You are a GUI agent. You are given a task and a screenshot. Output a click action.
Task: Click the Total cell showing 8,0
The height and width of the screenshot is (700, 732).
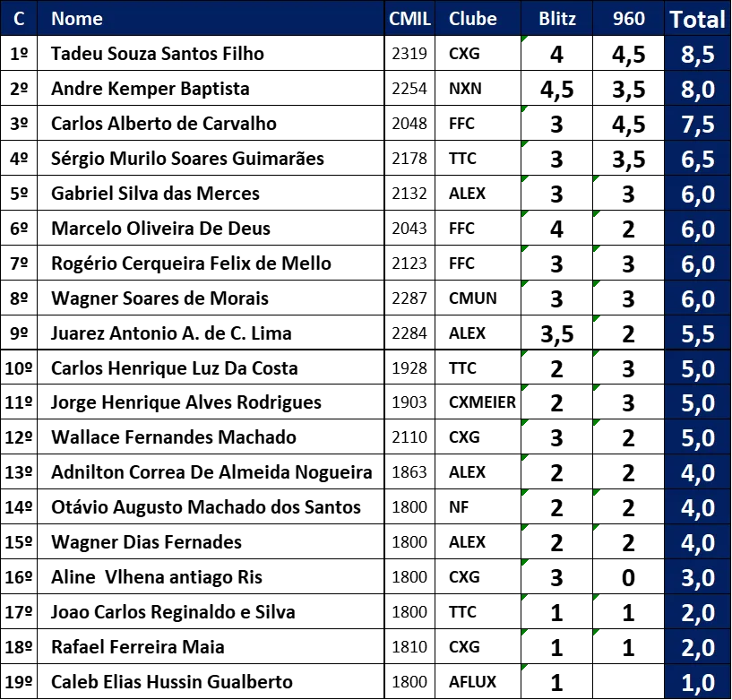698,90
